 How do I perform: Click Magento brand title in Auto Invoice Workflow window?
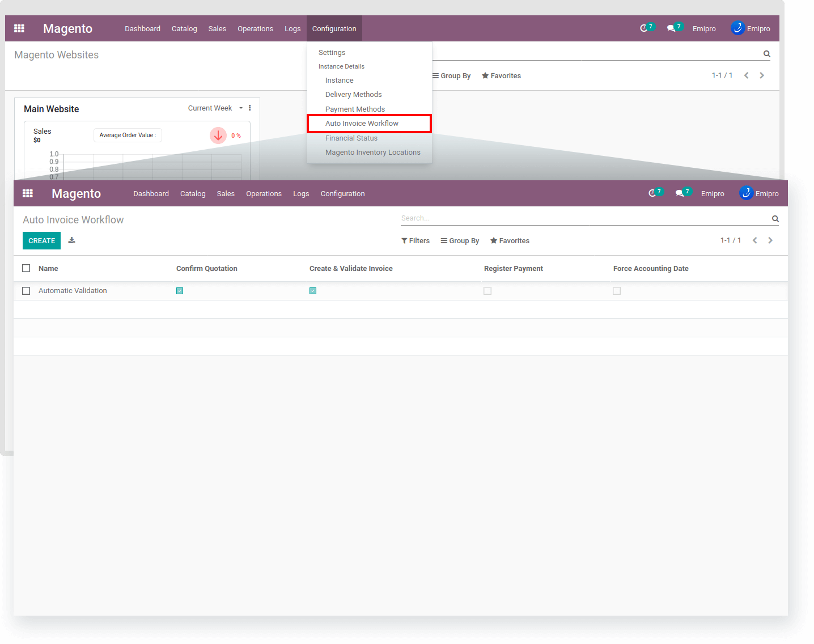click(76, 194)
